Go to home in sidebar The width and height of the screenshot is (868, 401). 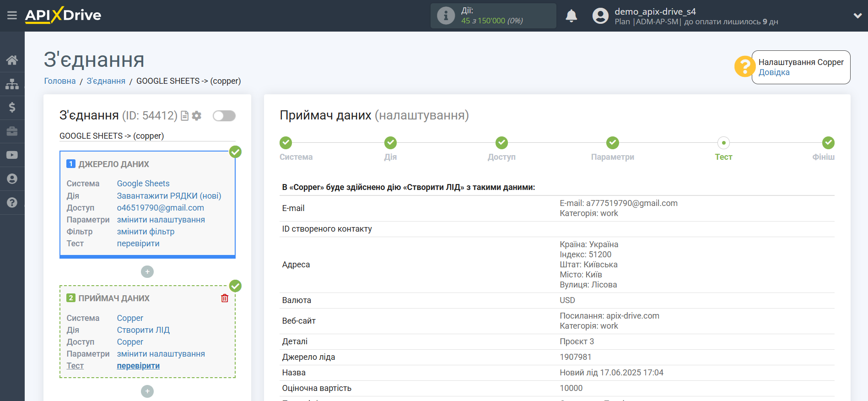coord(12,60)
